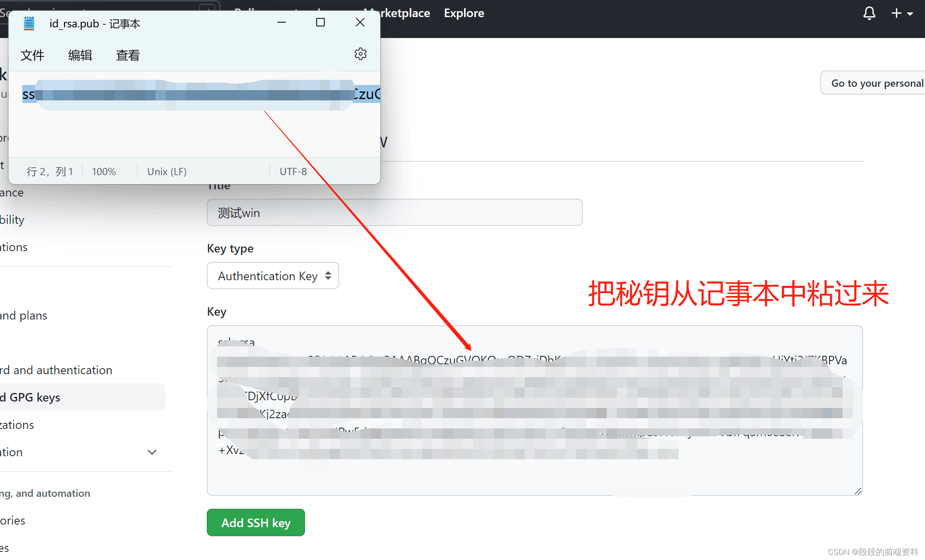Screen dimensions: 925x560
Task: Click the Add SSH key button
Action: point(255,522)
